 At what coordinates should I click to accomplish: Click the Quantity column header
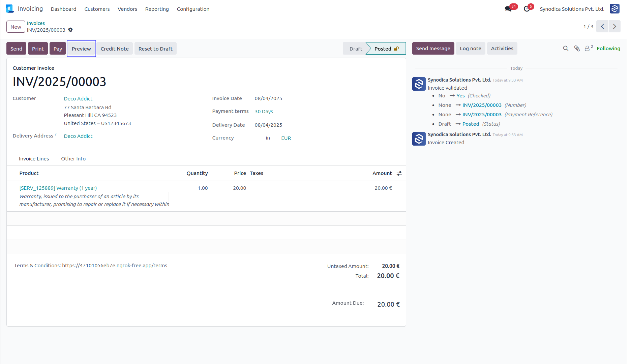(x=197, y=173)
